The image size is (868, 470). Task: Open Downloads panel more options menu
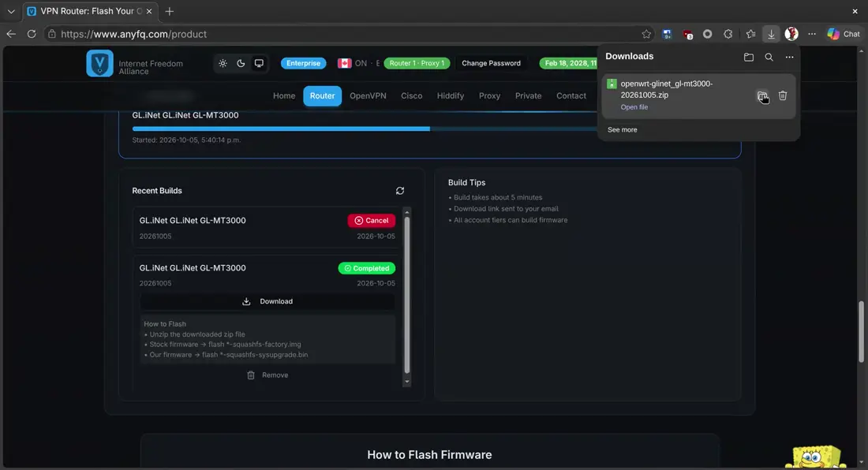(789, 57)
